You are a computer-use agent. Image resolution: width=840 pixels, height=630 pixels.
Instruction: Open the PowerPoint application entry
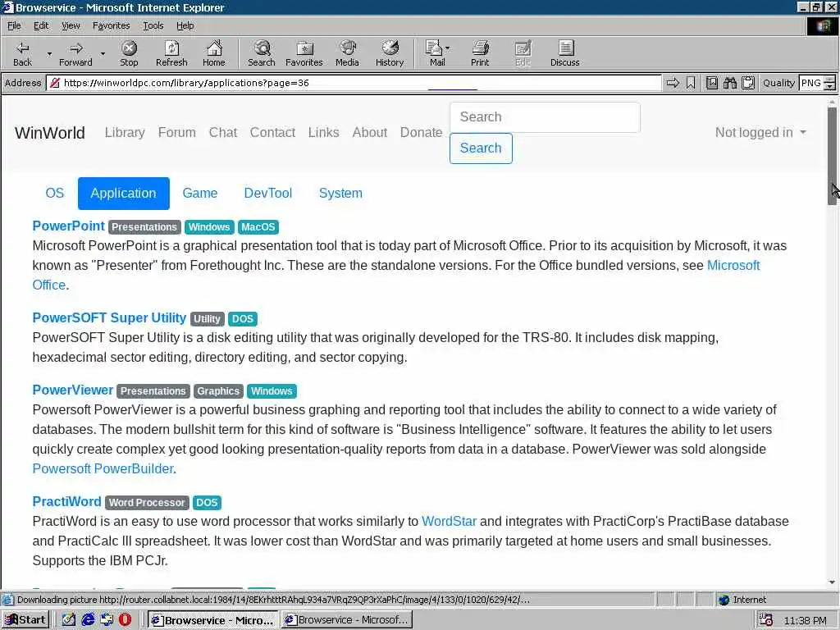68,226
